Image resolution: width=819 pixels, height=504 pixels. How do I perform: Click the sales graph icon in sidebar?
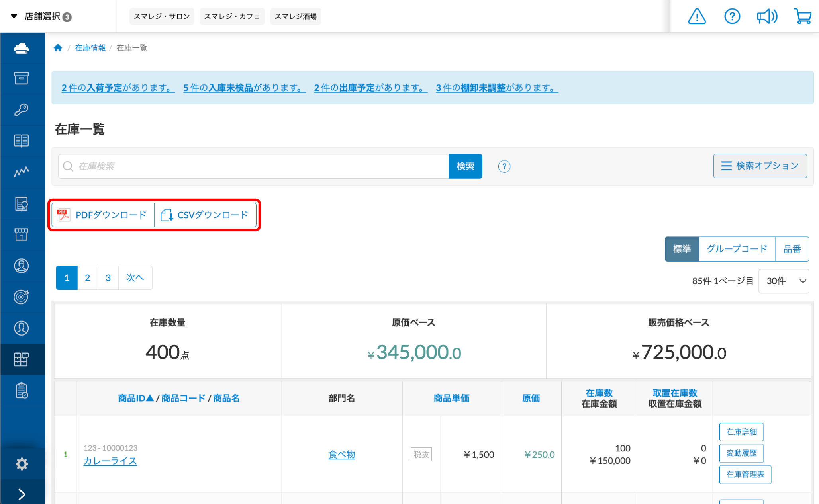click(22, 172)
